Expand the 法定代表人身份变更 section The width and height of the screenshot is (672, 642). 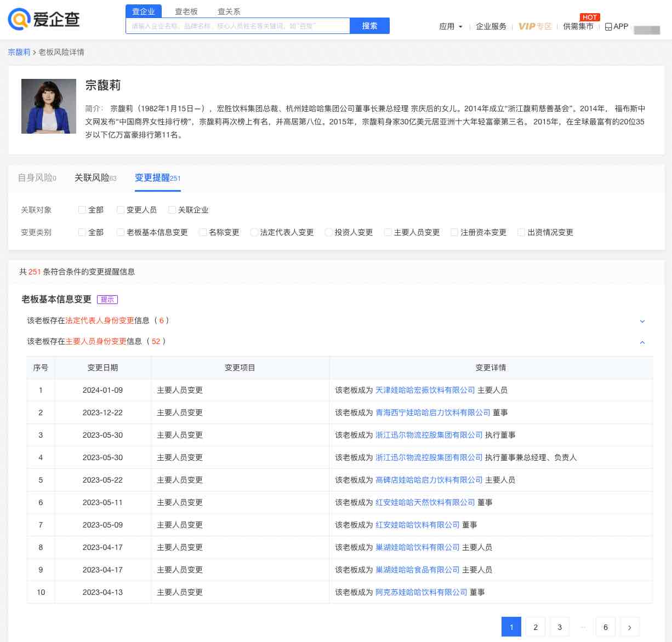point(642,321)
